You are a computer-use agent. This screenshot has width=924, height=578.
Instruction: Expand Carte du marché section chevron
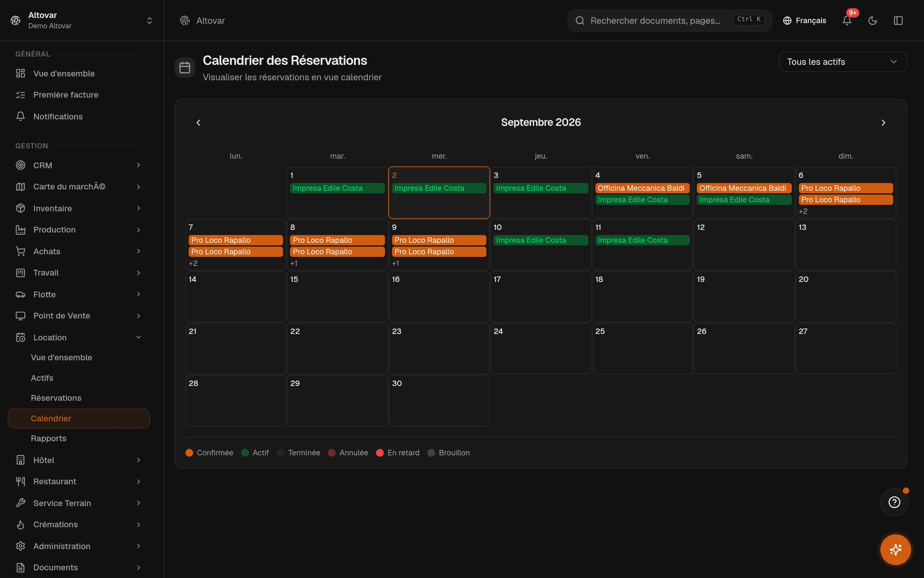coord(139,187)
